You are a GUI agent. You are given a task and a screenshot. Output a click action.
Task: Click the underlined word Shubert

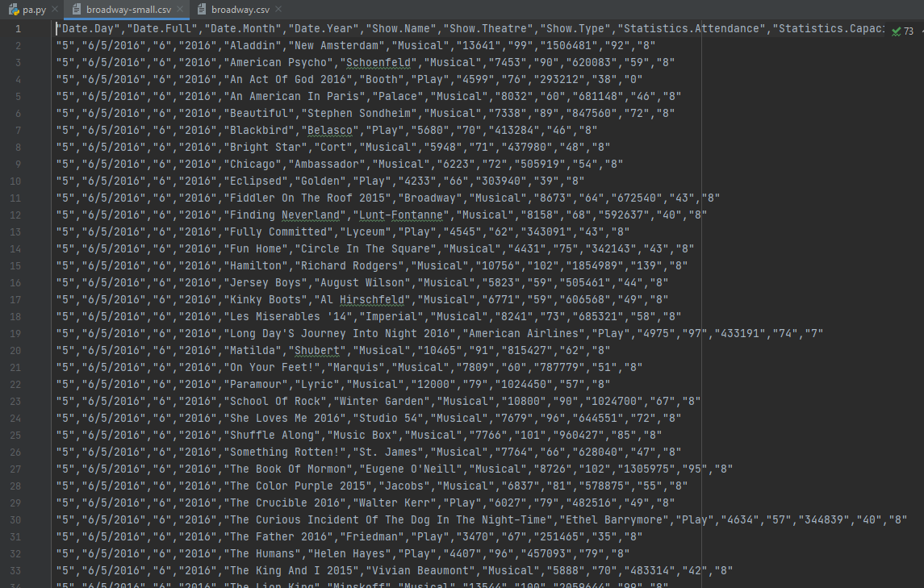(x=316, y=350)
